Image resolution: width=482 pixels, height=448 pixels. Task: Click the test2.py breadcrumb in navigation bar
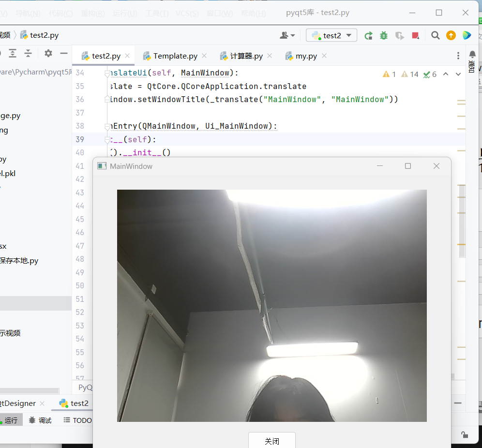click(39, 35)
